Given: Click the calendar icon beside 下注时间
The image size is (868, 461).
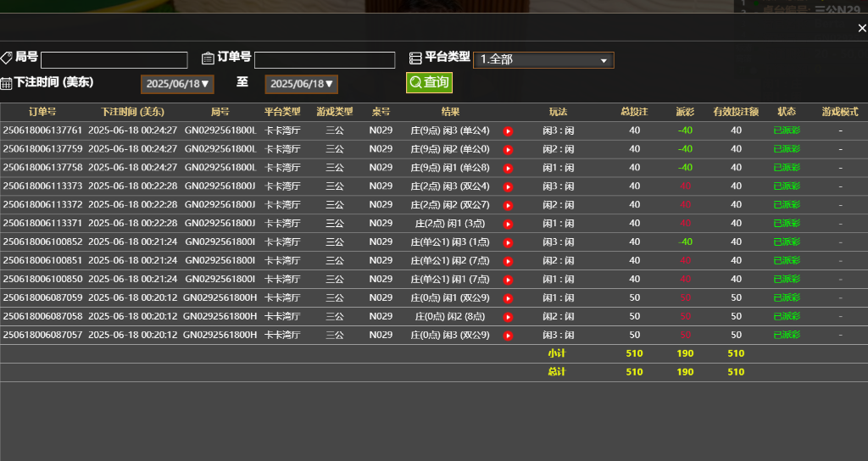Looking at the screenshot, I should [6, 83].
